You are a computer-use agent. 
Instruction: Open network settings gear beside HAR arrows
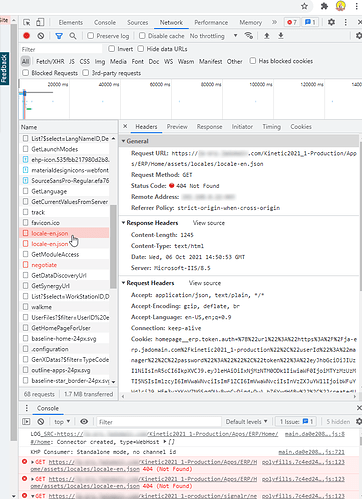click(x=359, y=36)
